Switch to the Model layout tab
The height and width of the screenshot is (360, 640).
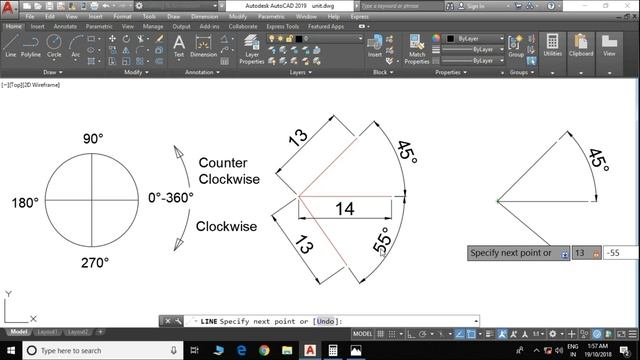(18, 332)
